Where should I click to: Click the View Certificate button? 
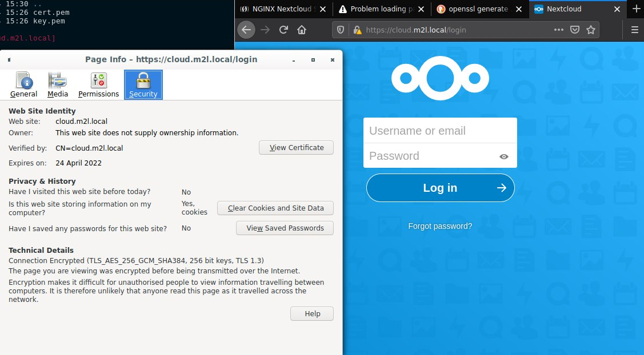point(296,148)
